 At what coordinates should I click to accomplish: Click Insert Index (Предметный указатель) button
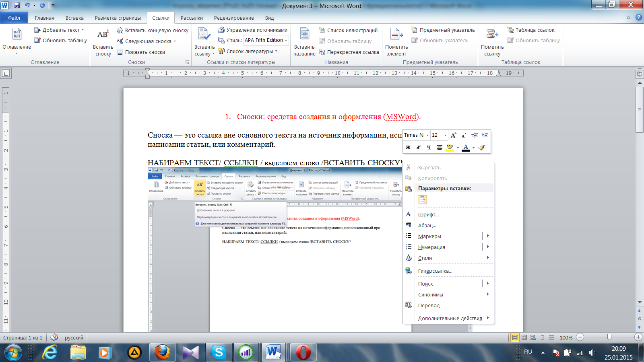tap(443, 30)
